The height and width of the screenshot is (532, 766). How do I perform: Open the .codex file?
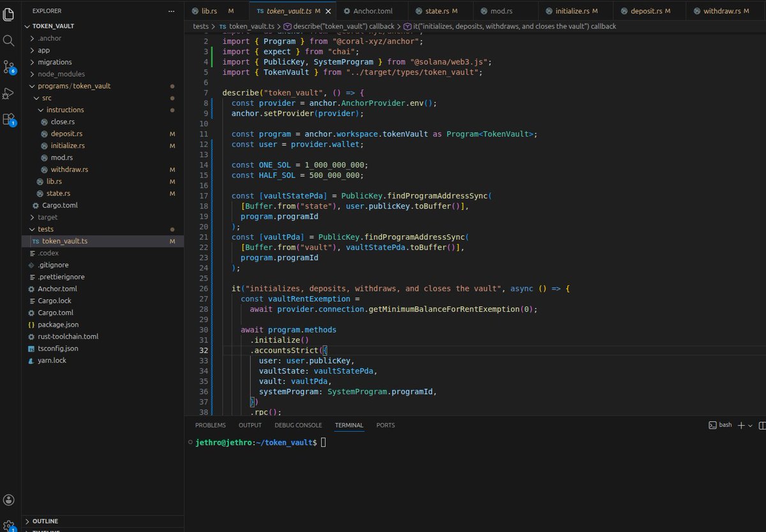[x=103, y=253]
